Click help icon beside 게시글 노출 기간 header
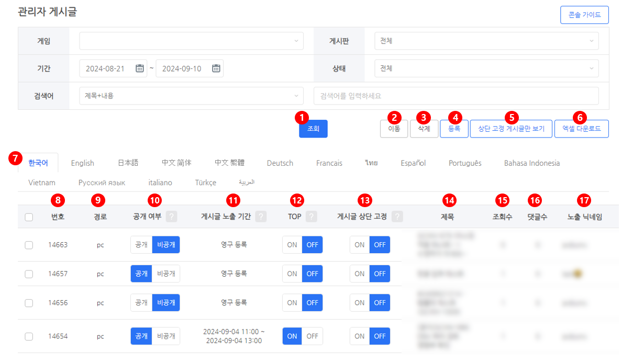633x364 pixels. (x=261, y=217)
